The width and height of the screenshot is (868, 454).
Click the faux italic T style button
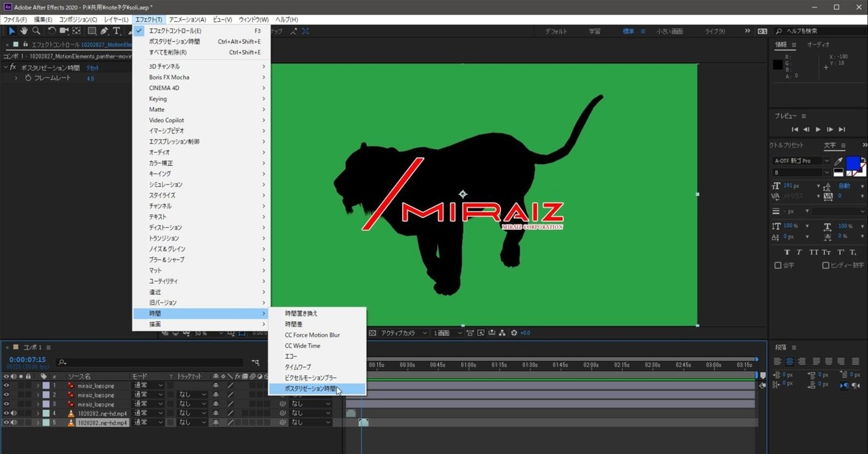tap(800, 252)
